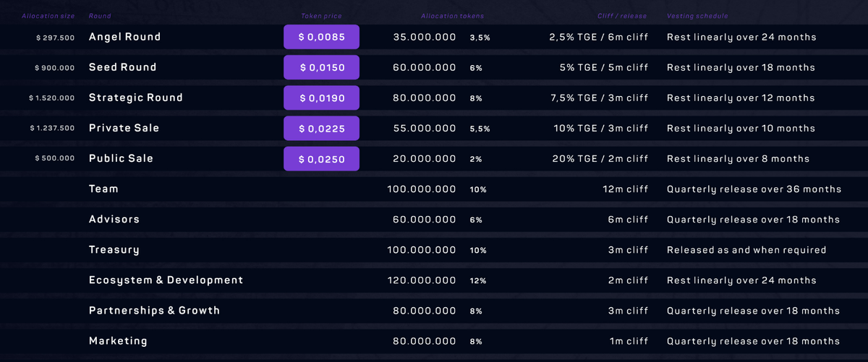Select the $0,0225 Private Sale price badge
This screenshot has width=868, height=362.
321,129
